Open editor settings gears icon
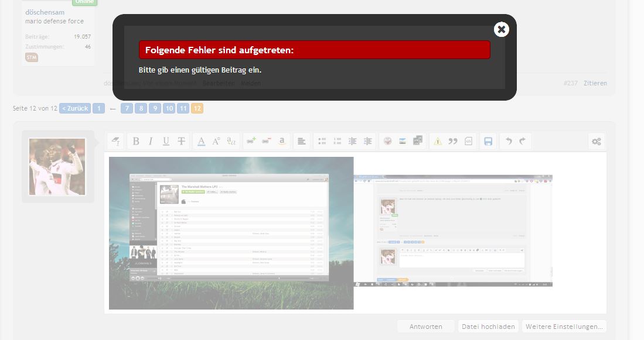Image resolution: width=644 pixels, height=340 pixels. (x=597, y=142)
